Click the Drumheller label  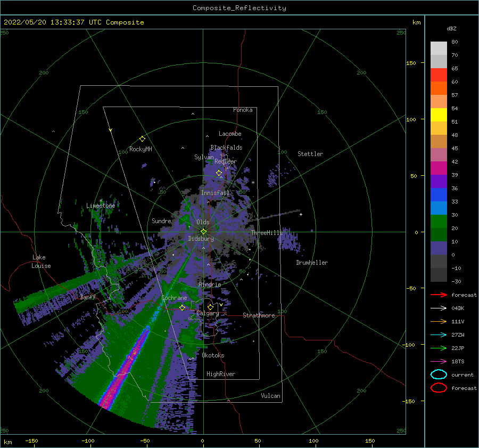click(312, 263)
